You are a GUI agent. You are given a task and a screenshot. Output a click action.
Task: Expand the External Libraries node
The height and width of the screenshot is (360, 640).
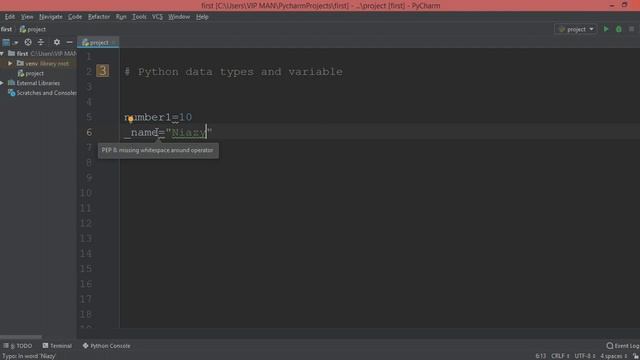point(2,83)
